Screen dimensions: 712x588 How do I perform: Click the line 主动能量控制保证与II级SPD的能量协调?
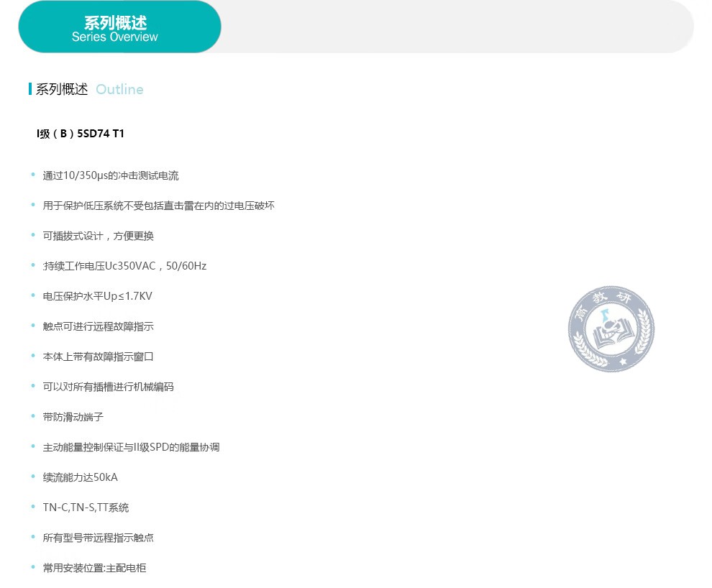[x=131, y=447]
